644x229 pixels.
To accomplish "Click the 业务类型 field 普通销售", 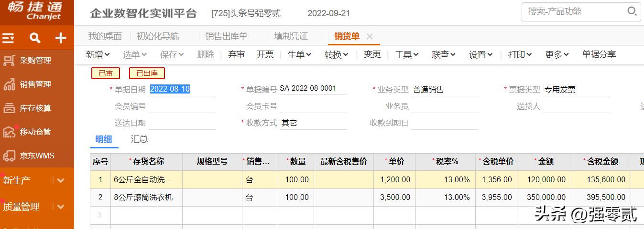I will [x=445, y=89].
